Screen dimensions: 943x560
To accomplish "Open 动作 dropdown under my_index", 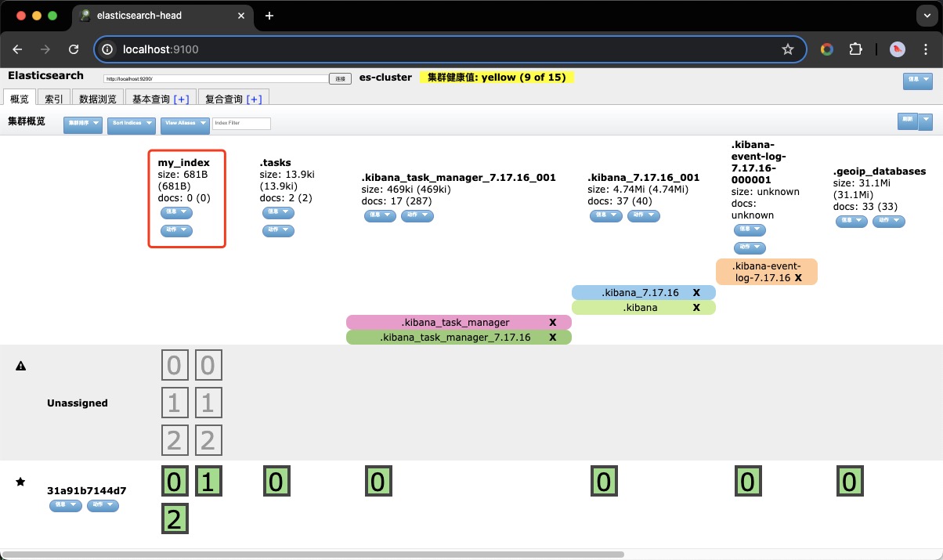I will (x=176, y=230).
